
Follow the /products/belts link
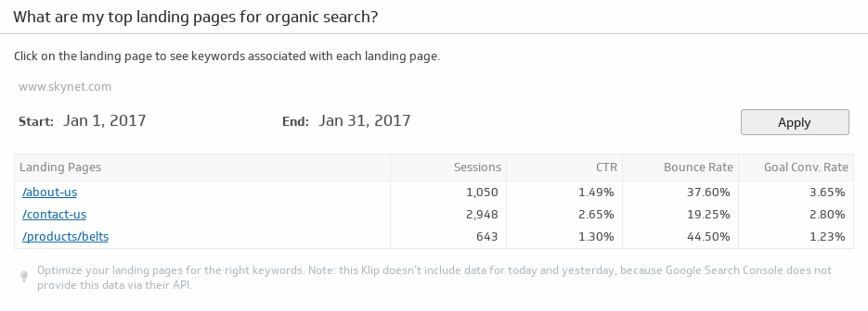66,237
